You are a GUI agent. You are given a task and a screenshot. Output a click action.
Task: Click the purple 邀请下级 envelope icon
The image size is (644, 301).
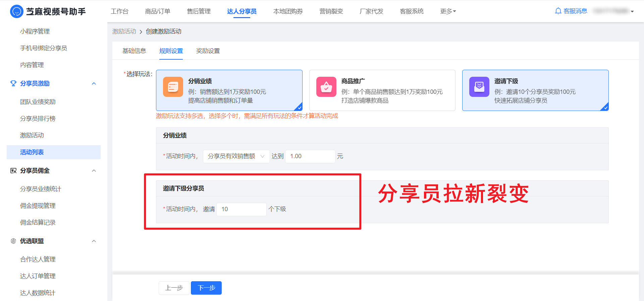coord(479,87)
